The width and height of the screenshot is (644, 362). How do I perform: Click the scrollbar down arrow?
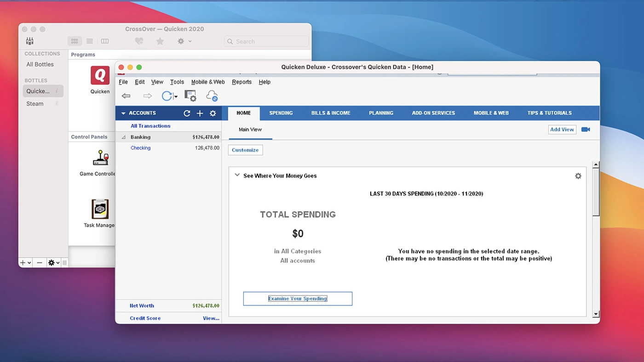click(x=596, y=314)
